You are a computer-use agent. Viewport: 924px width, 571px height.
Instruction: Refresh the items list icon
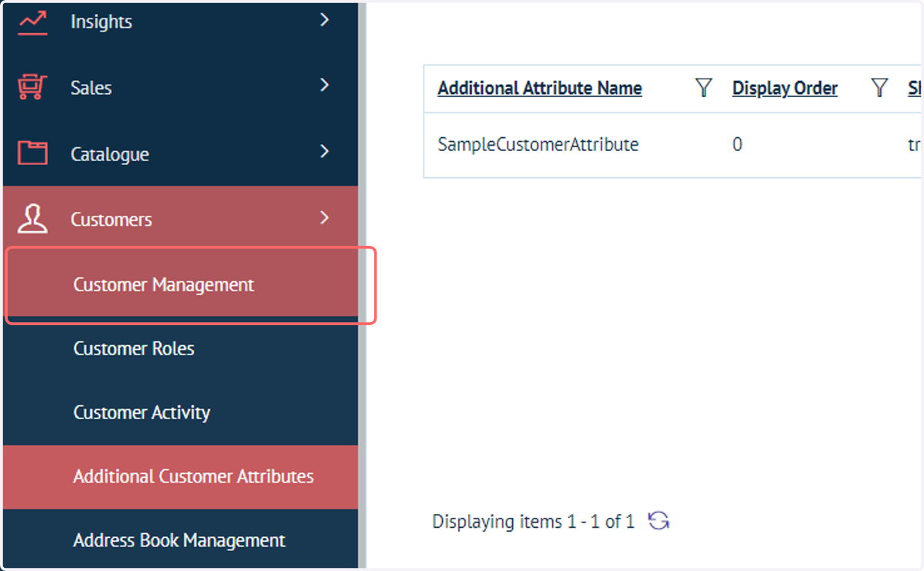coord(658,521)
